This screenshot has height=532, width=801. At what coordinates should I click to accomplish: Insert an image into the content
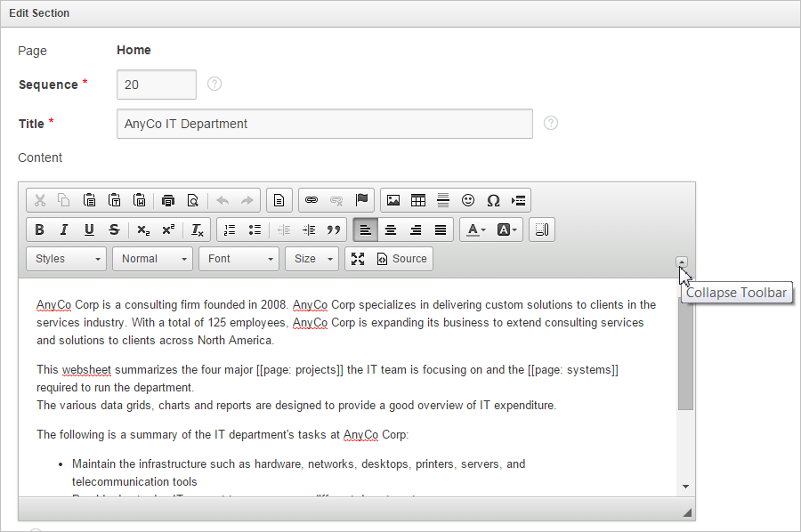pyautogui.click(x=392, y=200)
